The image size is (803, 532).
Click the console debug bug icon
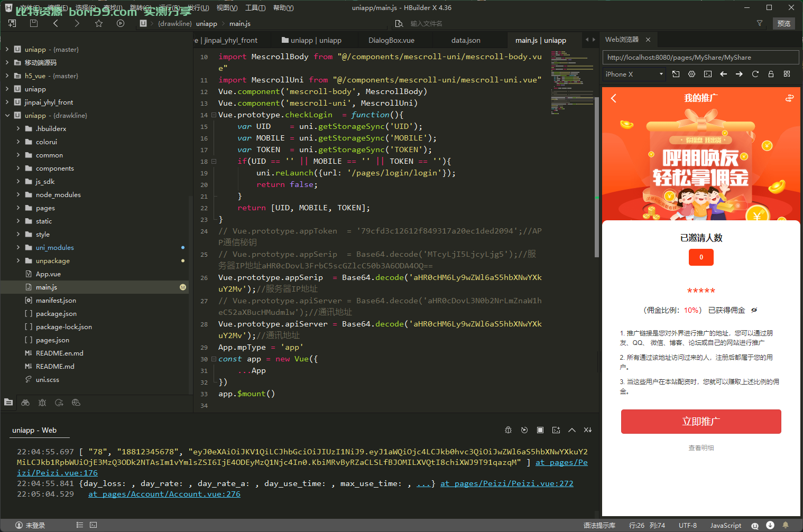click(x=508, y=430)
